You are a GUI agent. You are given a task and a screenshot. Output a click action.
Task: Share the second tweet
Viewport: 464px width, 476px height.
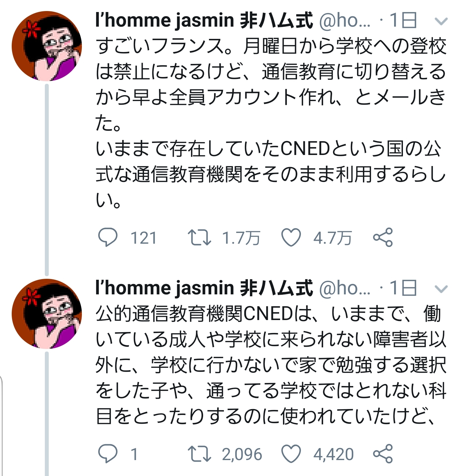pos(383,454)
